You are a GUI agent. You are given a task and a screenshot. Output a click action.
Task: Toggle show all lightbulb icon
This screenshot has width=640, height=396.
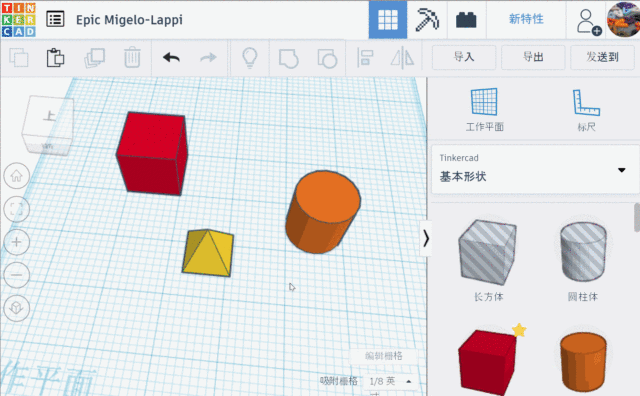[250, 58]
